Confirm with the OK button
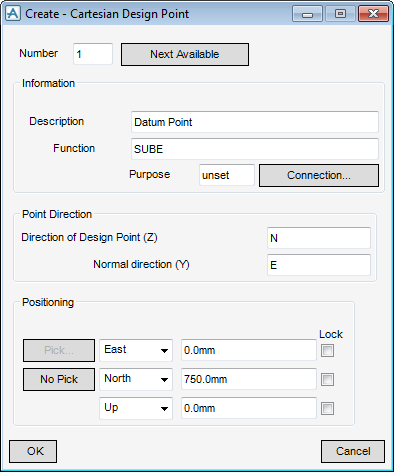 point(33,451)
